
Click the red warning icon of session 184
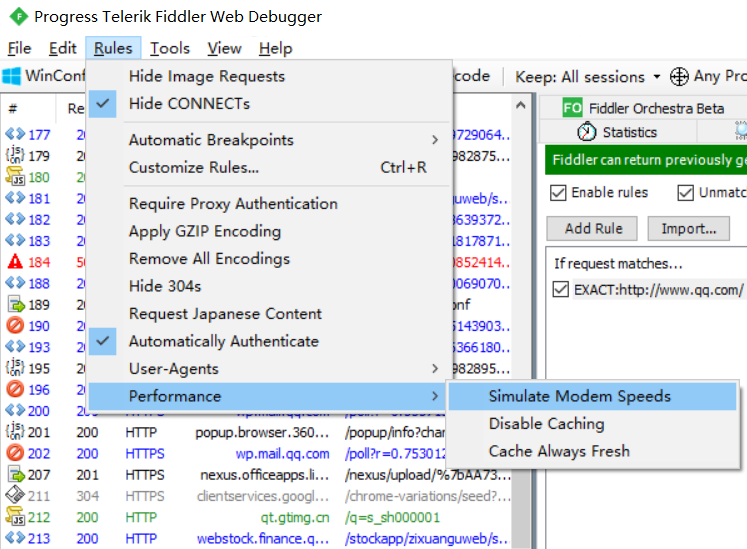click(15, 262)
